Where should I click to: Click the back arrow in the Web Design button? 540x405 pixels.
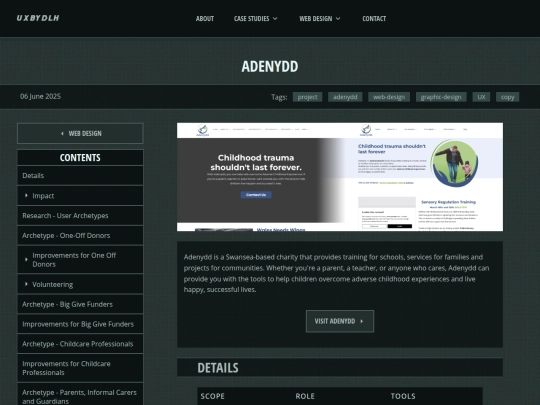(62, 133)
